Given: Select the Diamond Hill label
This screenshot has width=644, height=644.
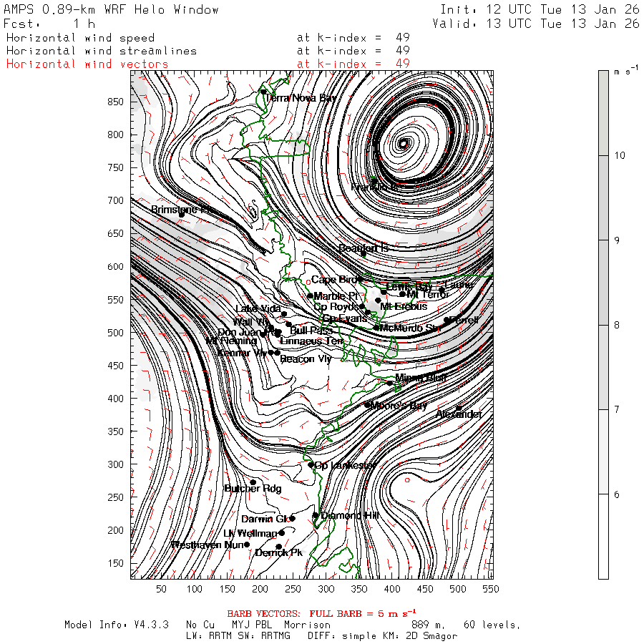Looking at the screenshot, I should click(x=349, y=515).
